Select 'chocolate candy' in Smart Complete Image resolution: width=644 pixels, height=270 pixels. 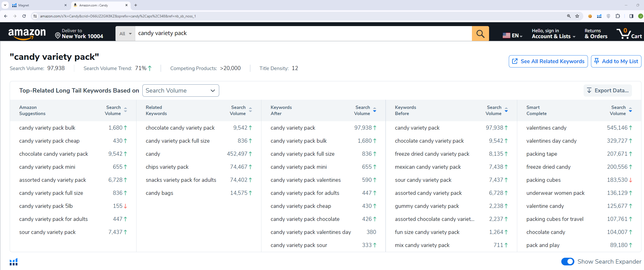546,232
